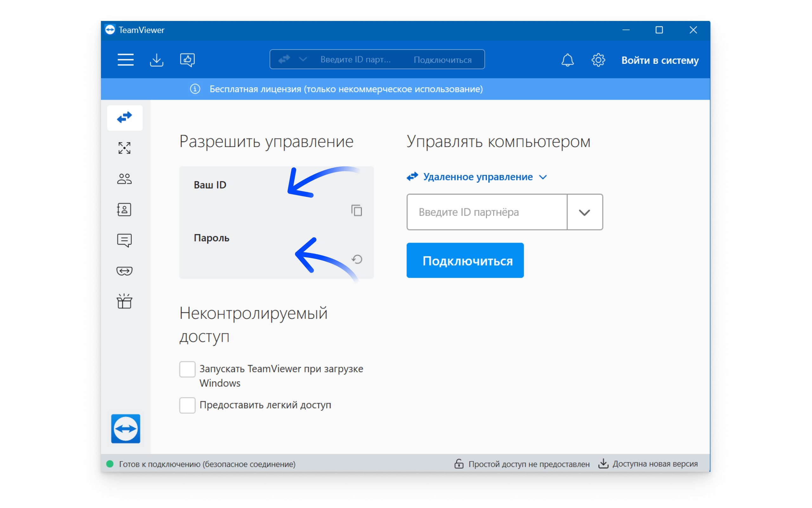Open the hamburger main menu

tap(126, 60)
